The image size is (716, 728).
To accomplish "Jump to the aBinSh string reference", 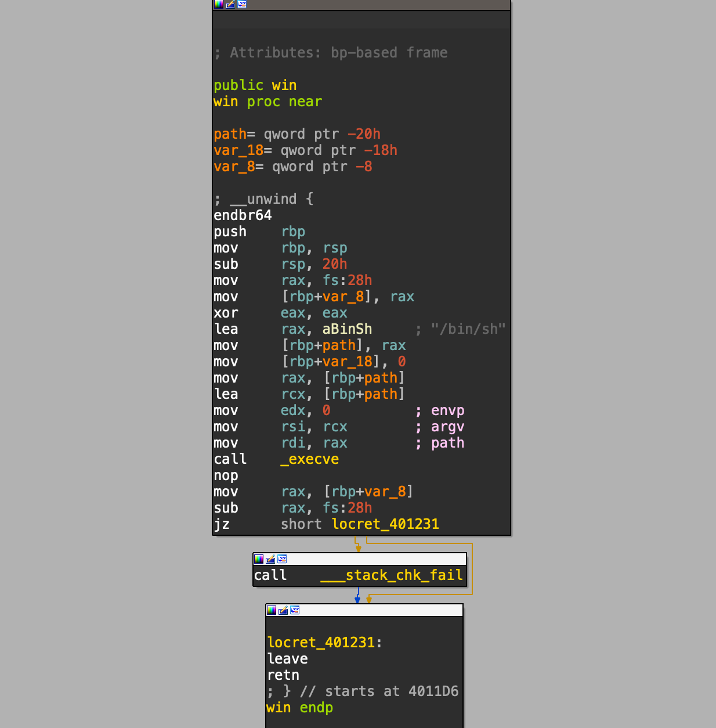I will pyautogui.click(x=347, y=329).
